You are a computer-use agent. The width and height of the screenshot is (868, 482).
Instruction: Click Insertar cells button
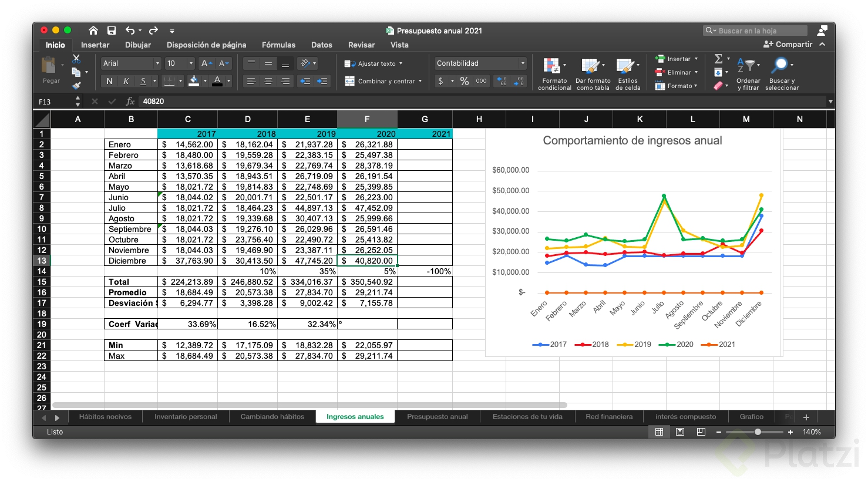(x=677, y=59)
